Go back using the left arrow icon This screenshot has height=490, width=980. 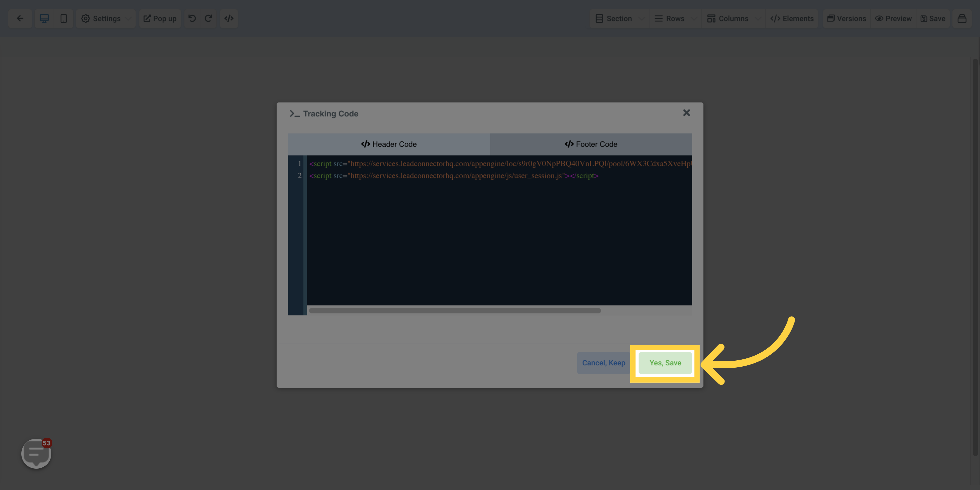(x=20, y=18)
